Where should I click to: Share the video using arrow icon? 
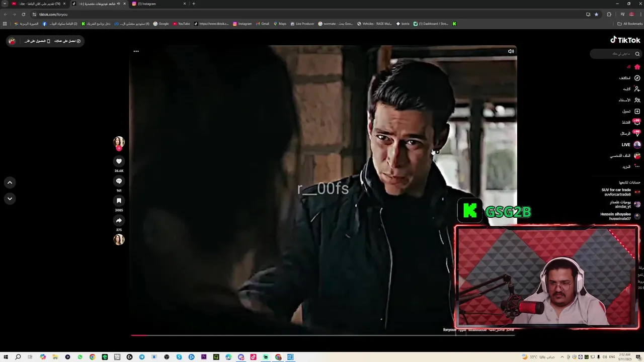pyautogui.click(x=119, y=220)
